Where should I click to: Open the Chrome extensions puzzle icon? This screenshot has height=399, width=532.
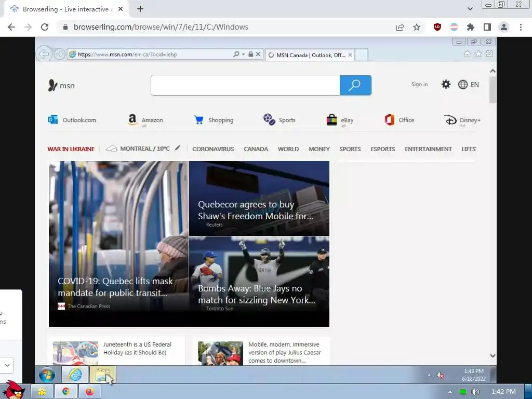coord(471,27)
